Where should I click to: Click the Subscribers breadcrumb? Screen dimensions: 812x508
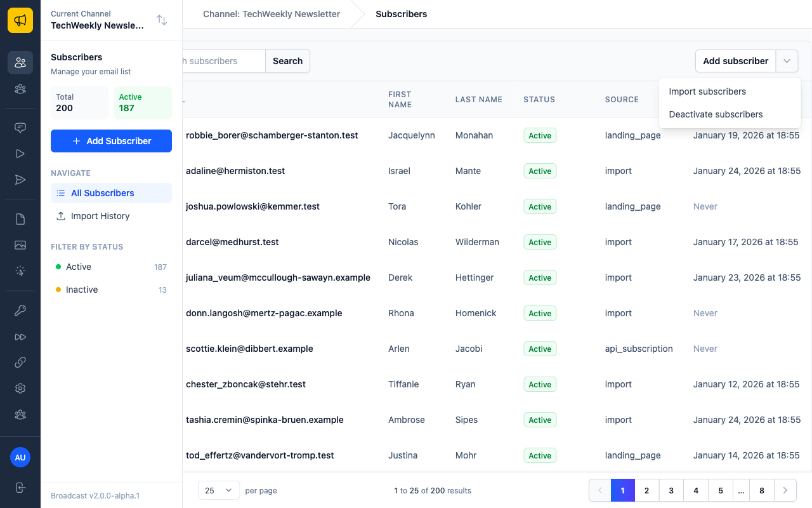click(402, 14)
